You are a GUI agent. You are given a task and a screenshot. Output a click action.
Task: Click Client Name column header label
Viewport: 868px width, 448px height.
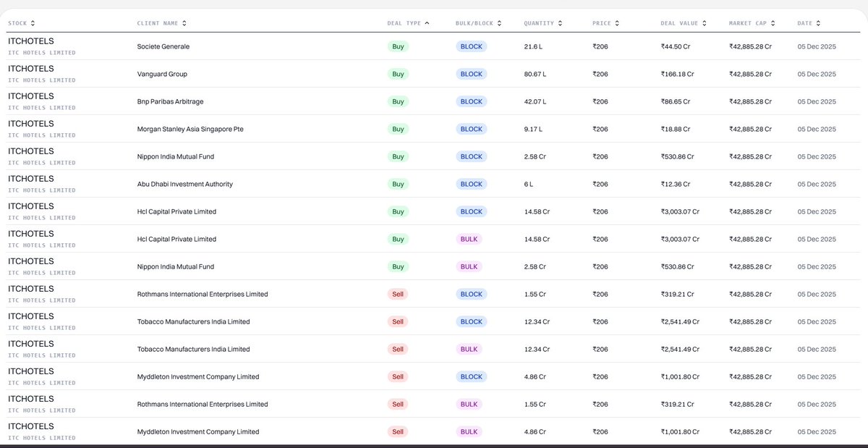click(x=158, y=23)
